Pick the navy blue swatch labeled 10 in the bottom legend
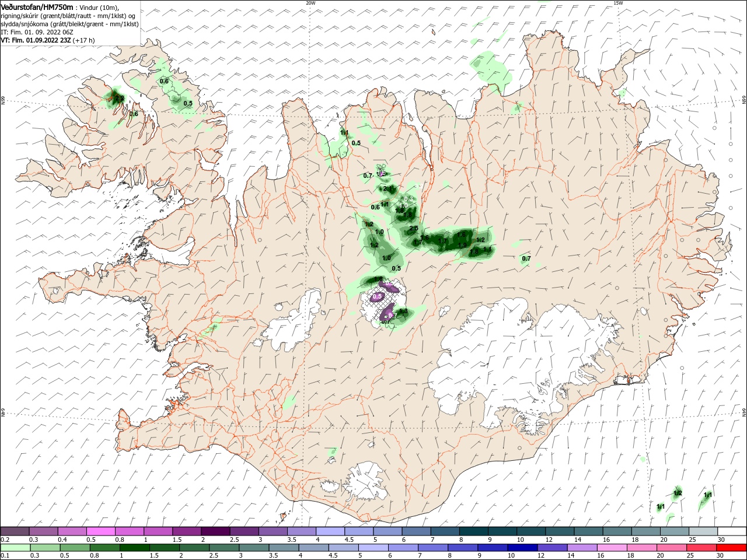747x560 pixels. click(522, 548)
